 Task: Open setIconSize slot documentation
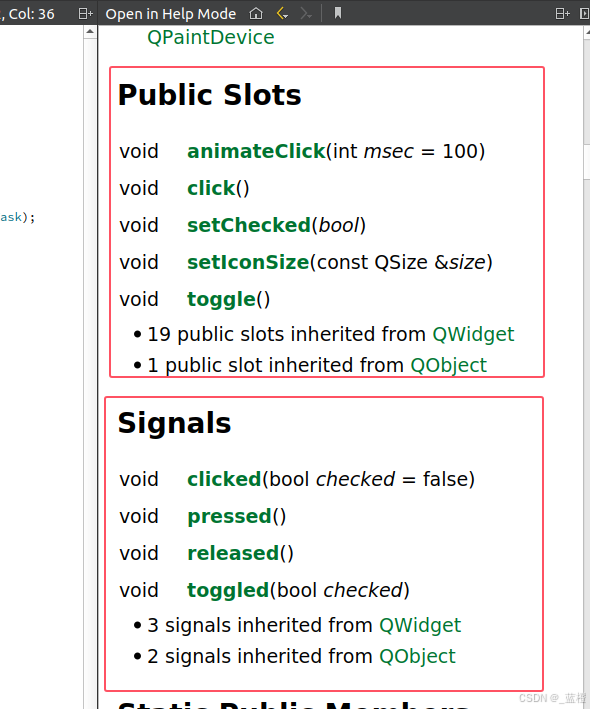pos(248,262)
